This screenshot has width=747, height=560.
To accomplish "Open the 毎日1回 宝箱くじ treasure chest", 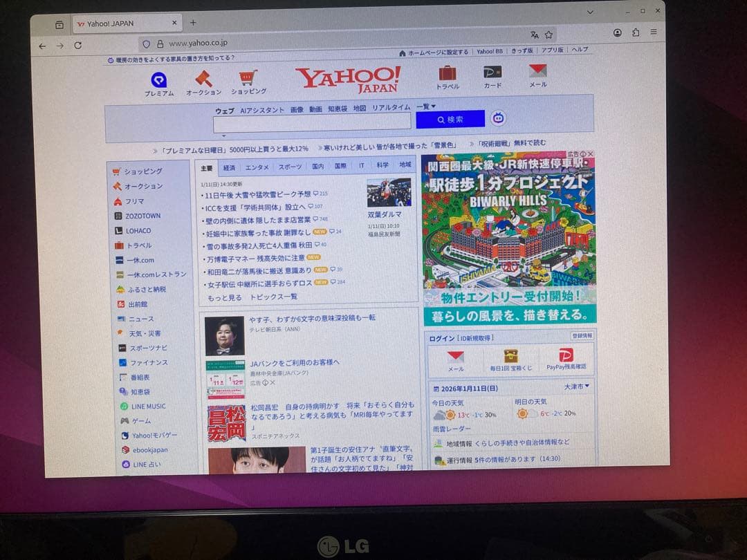I will pos(511,357).
